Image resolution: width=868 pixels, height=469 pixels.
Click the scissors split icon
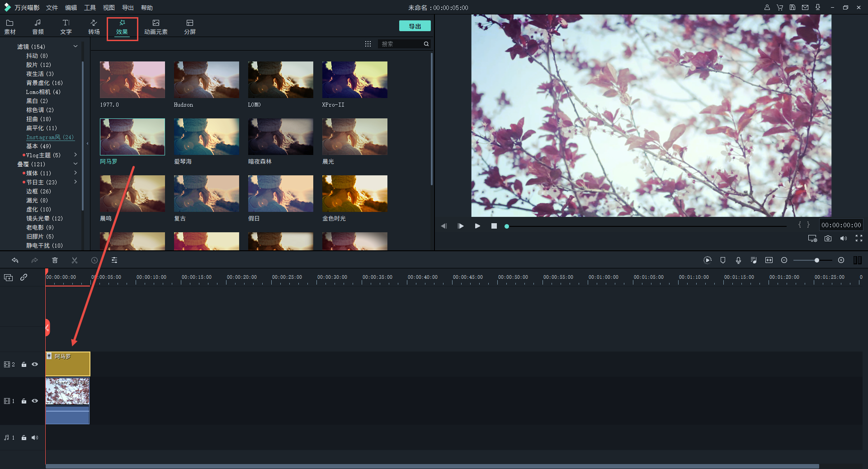tap(75, 260)
